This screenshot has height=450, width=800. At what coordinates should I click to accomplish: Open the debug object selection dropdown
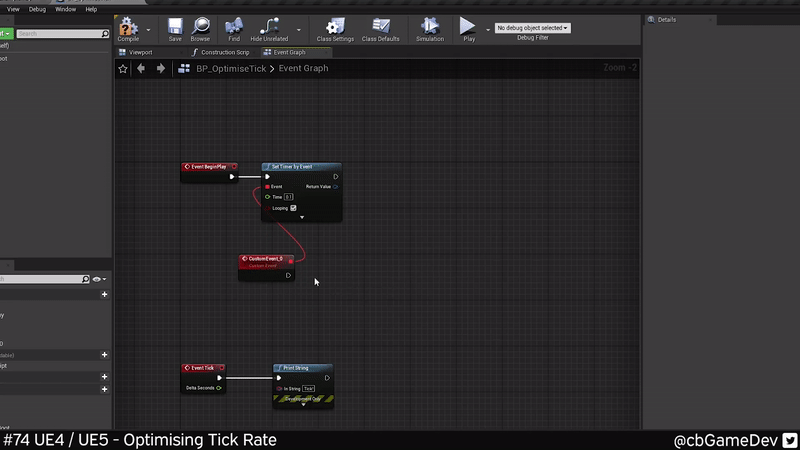(532, 28)
